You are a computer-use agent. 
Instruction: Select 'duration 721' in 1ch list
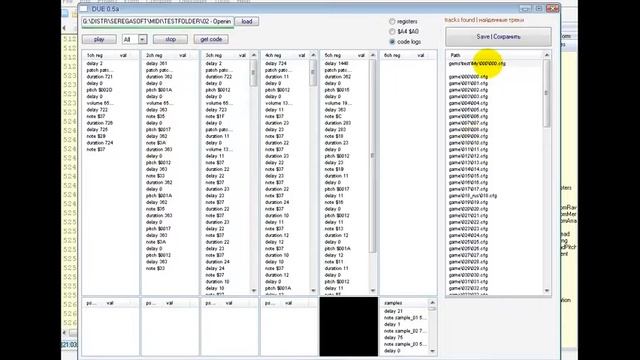99,77
